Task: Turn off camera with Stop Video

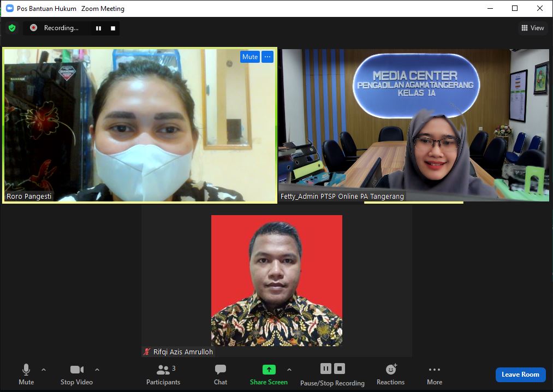Action: tap(76, 374)
